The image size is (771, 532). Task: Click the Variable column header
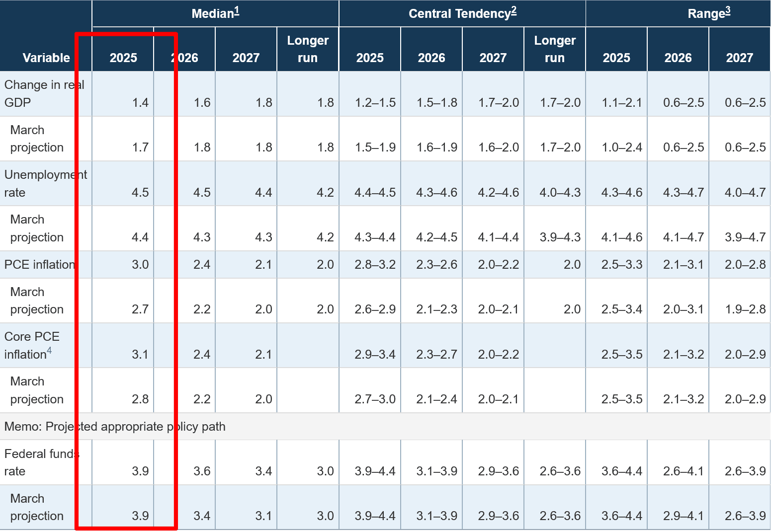46,58
